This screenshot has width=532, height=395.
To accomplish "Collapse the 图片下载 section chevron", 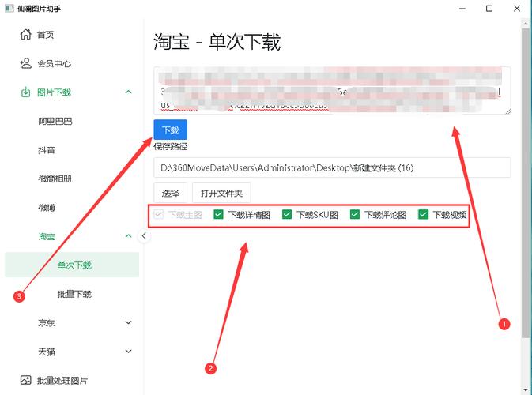I will click(128, 92).
